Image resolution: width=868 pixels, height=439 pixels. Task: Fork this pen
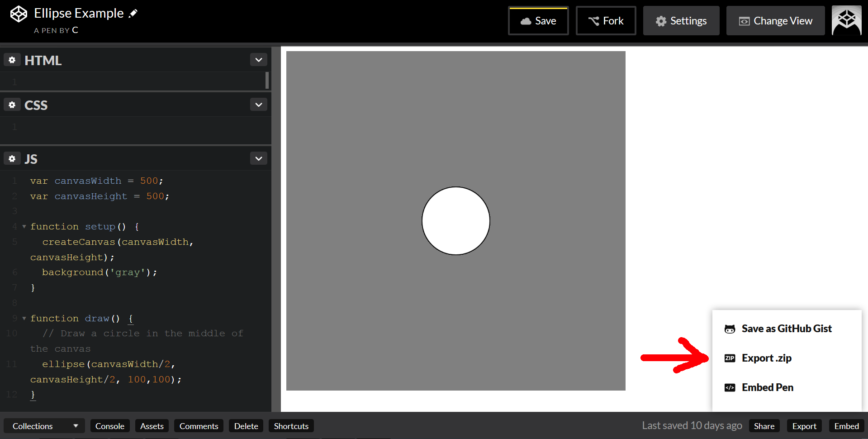pos(606,21)
